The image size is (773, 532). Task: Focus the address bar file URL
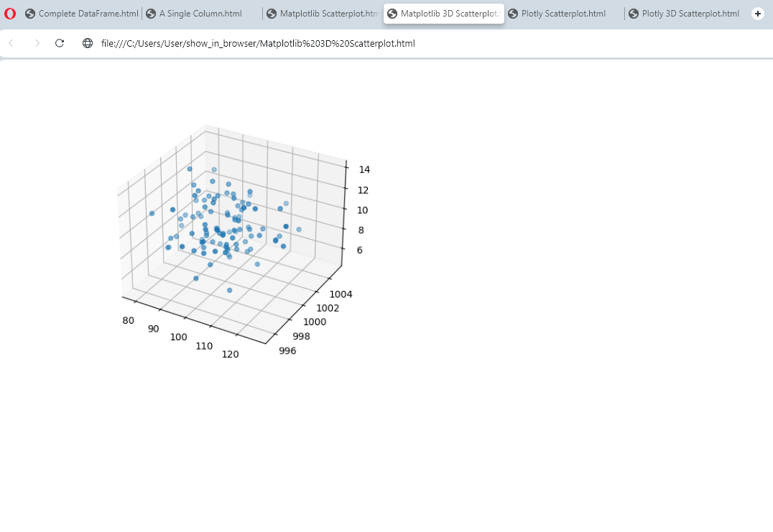(258, 43)
